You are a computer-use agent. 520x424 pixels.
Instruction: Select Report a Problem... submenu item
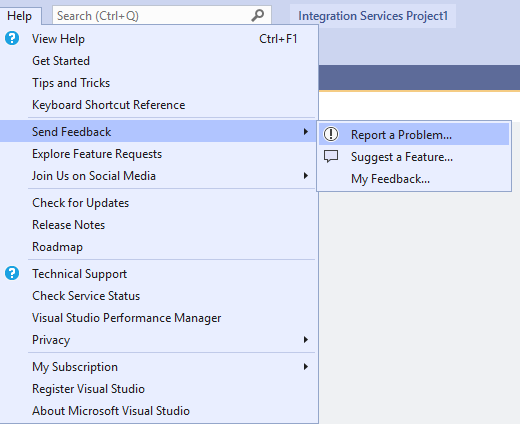point(414,134)
